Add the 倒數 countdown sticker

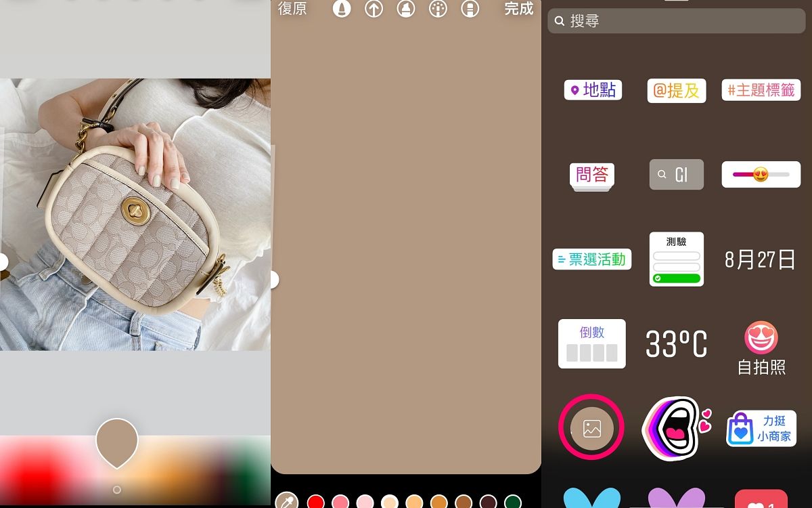(592, 344)
